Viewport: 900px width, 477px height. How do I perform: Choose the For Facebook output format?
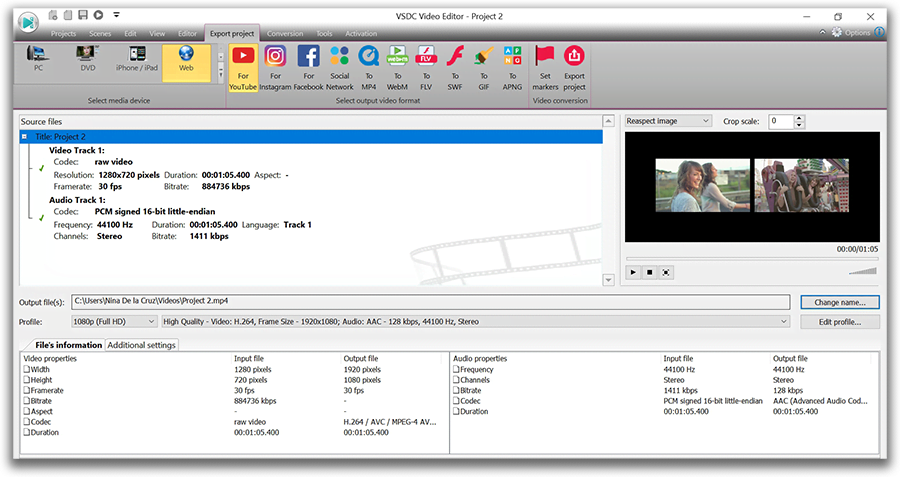coord(308,69)
